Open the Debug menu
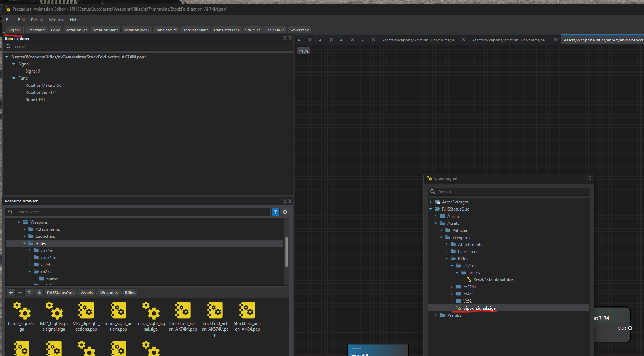Screen dimensions: 644x356 [x=37, y=20]
